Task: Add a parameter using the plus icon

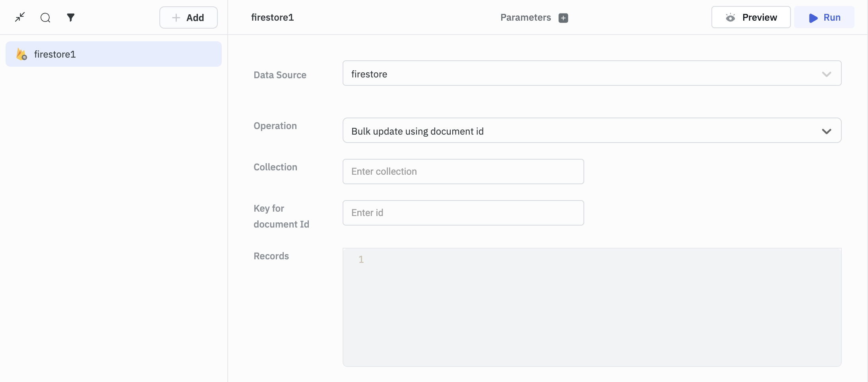Action: [563, 18]
